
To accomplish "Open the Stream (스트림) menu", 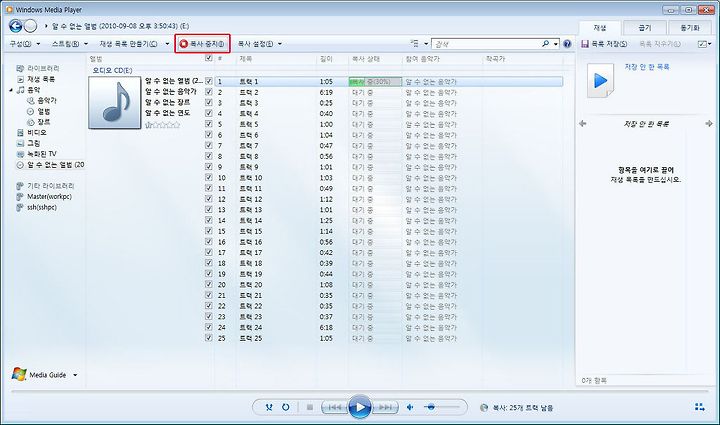I will coord(69,44).
